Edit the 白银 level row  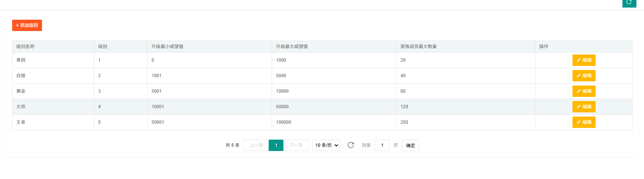[x=583, y=76]
